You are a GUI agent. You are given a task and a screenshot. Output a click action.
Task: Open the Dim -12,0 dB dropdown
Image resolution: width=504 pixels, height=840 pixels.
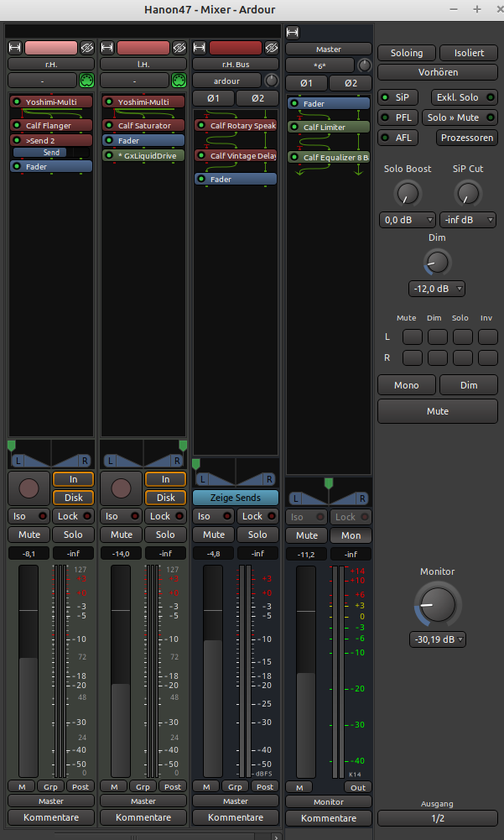[437, 289]
